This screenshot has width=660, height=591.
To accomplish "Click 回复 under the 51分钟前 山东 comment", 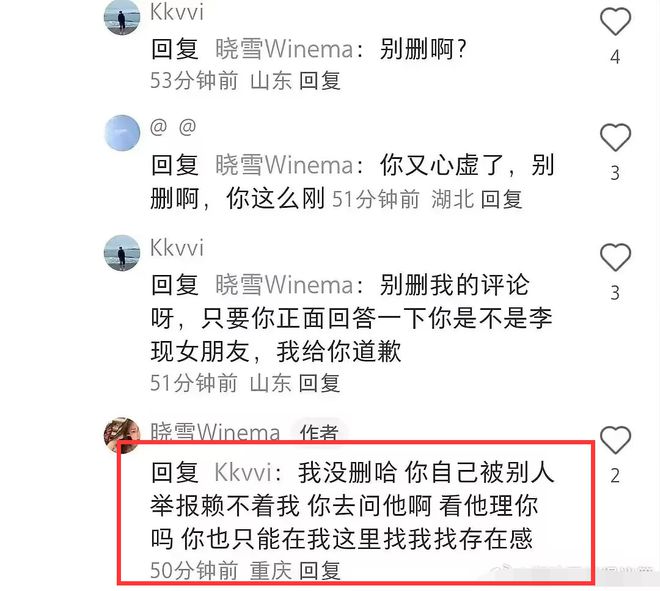I will click(319, 383).
